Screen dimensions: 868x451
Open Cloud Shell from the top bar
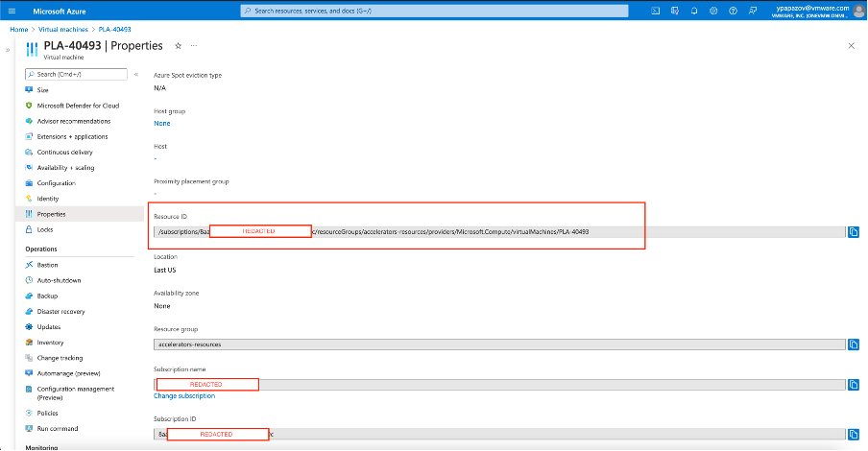click(x=656, y=11)
